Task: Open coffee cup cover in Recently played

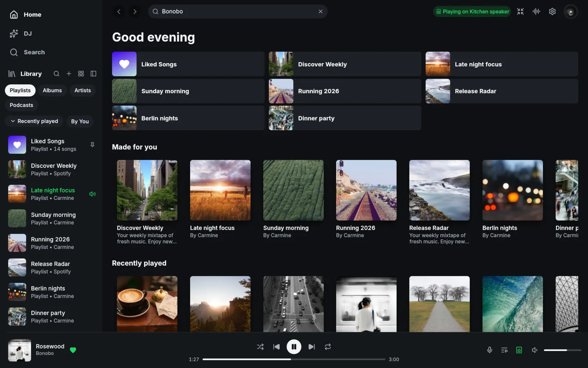Action: point(147,304)
